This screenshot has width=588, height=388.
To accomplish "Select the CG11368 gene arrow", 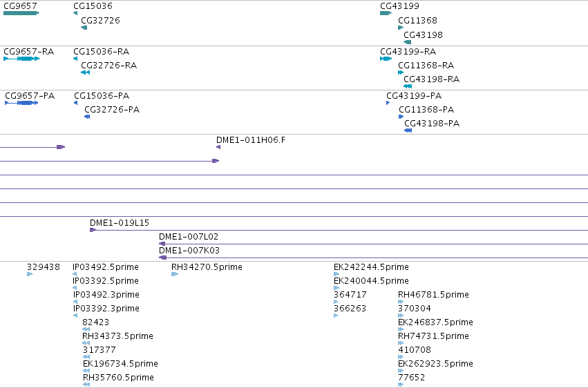I will 401,28.
